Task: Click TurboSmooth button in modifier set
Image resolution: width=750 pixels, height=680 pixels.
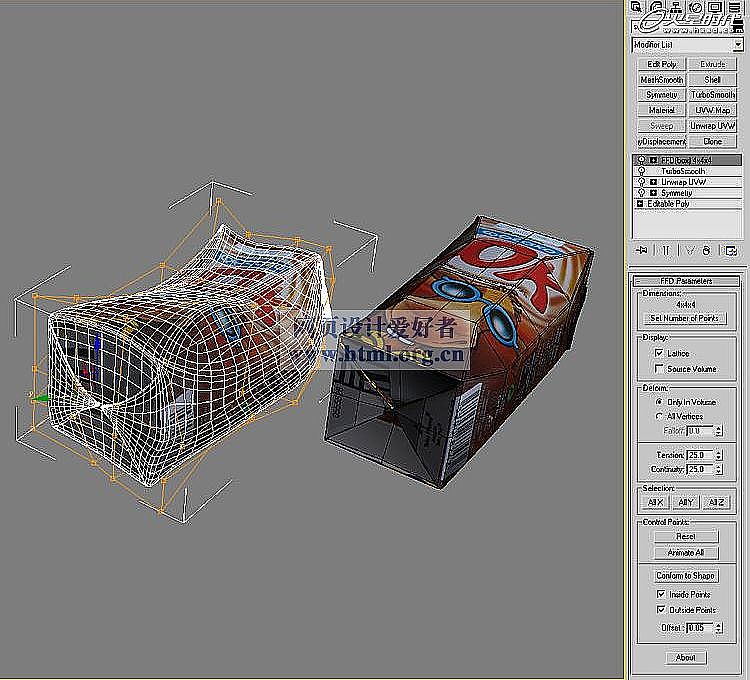Action: pyautogui.click(x=713, y=95)
